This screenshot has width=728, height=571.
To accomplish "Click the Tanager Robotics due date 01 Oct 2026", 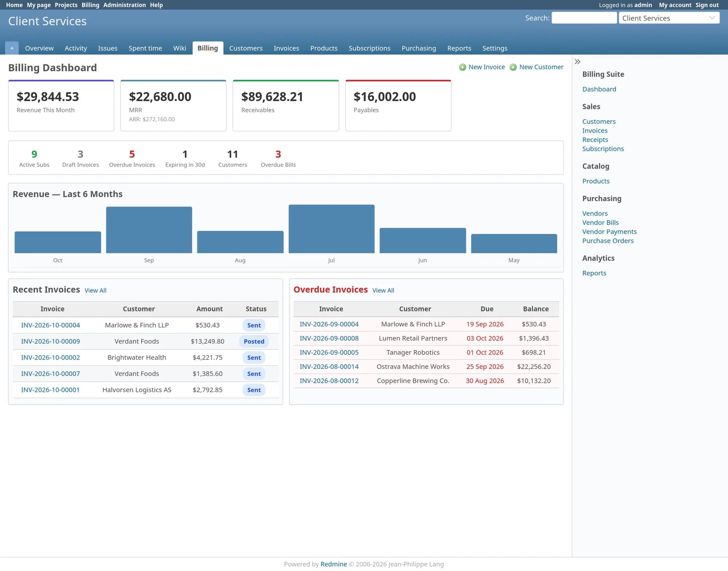I will click(485, 352).
